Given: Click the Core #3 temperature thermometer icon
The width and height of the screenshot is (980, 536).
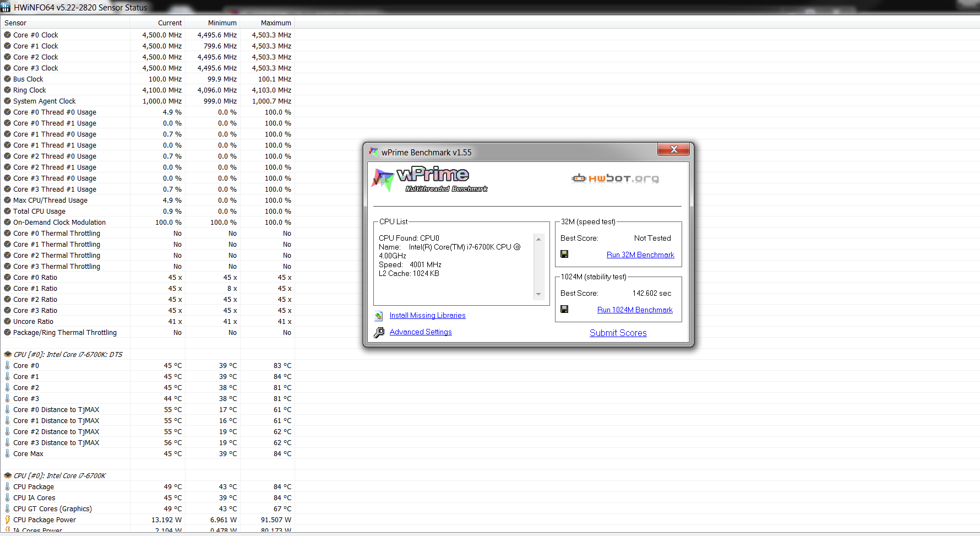Looking at the screenshot, I should pyautogui.click(x=8, y=398).
